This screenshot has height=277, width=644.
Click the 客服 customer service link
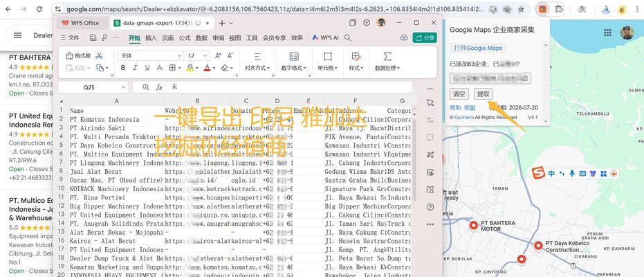point(470,107)
